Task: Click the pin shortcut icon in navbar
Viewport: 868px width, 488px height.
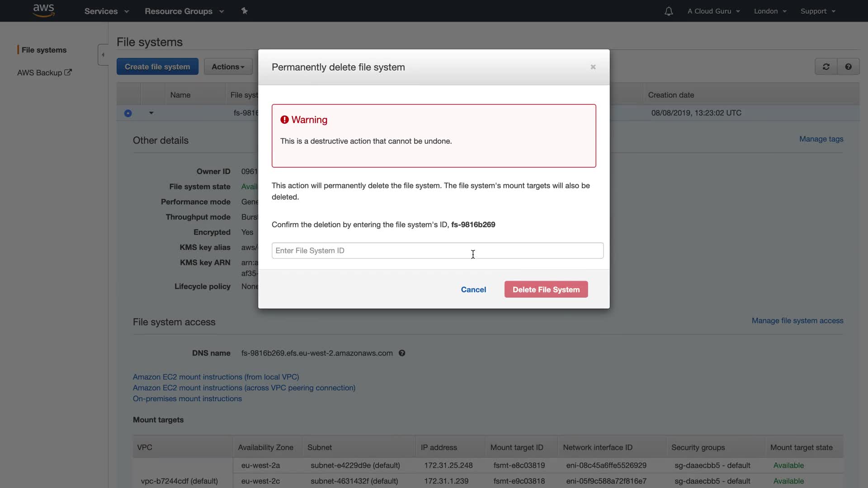Action: click(x=244, y=11)
